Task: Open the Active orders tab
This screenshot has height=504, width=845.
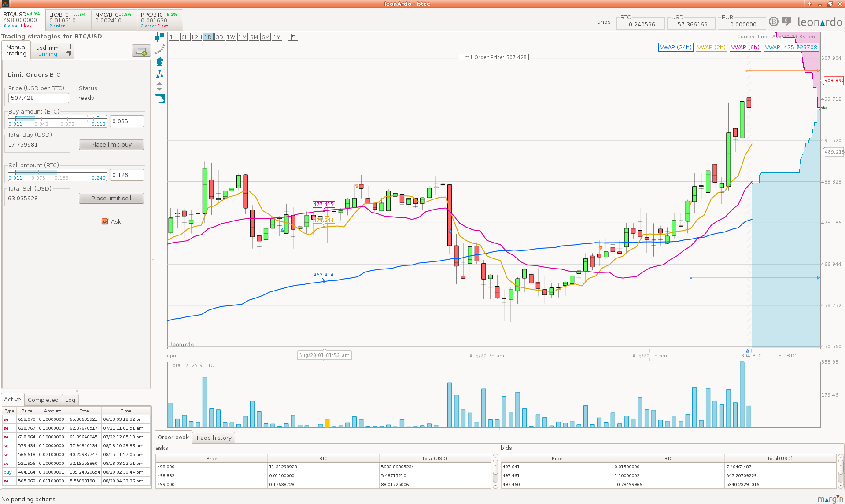Action: click(12, 399)
